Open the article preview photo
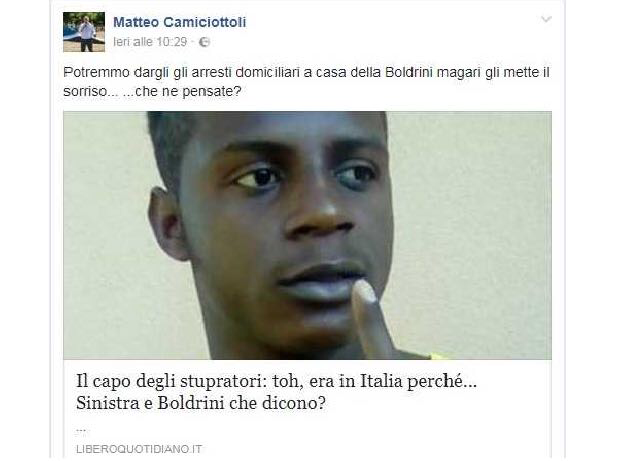The height and width of the screenshot is (461, 619). 308,235
